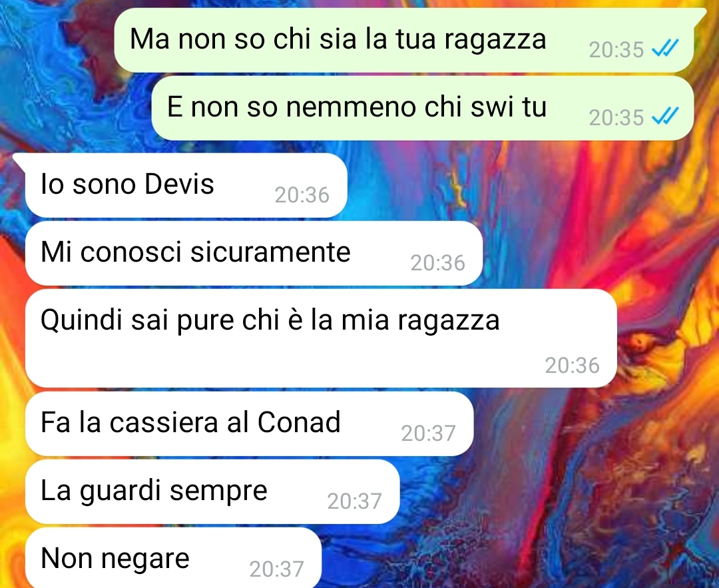The image size is (719, 588).
Task: Click 20:37 timestamp on 'Non negare'
Action: tap(276, 569)
